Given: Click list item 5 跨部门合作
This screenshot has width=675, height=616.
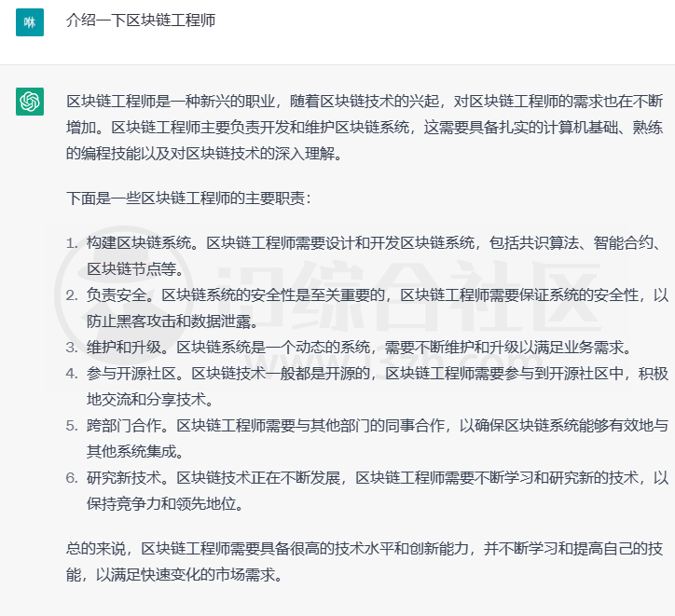Looking at the screenshot, I should 367,438.
